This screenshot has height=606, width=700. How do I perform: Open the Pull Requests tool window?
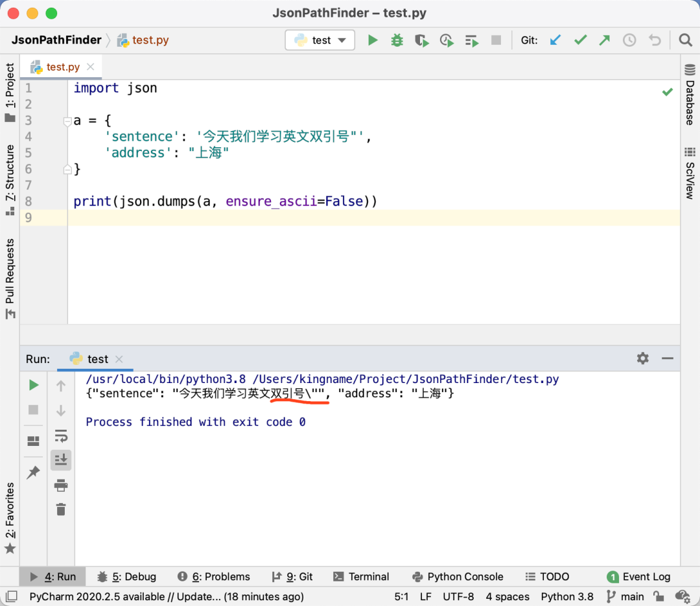[10, 279]
